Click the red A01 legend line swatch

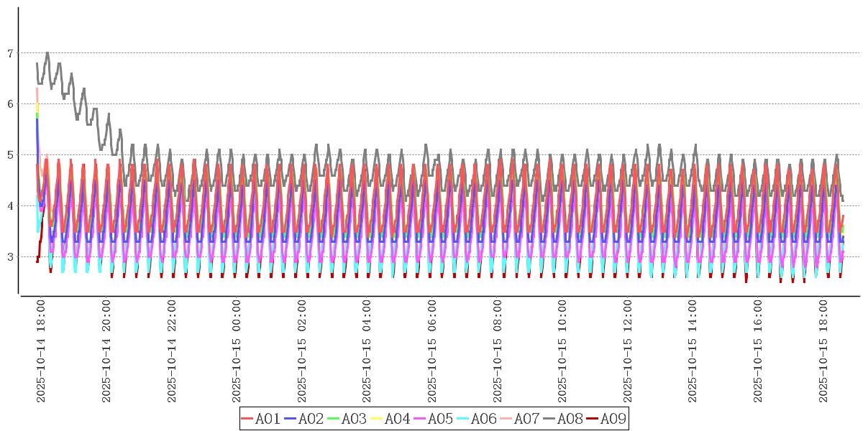(247, 419)
